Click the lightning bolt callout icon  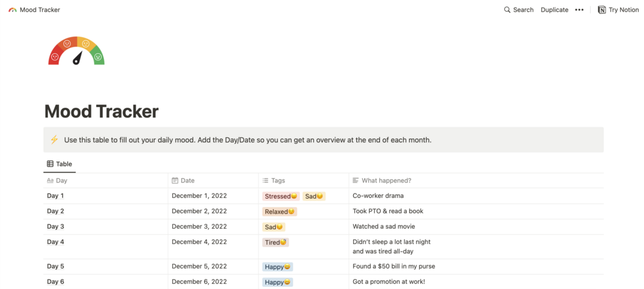click(54, 140)
